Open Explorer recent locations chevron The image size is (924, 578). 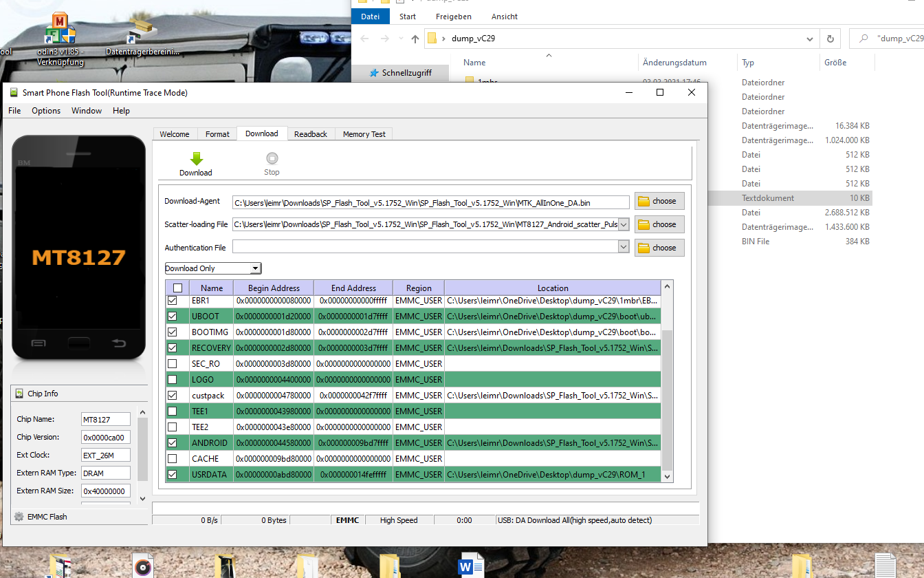(399, 39)
